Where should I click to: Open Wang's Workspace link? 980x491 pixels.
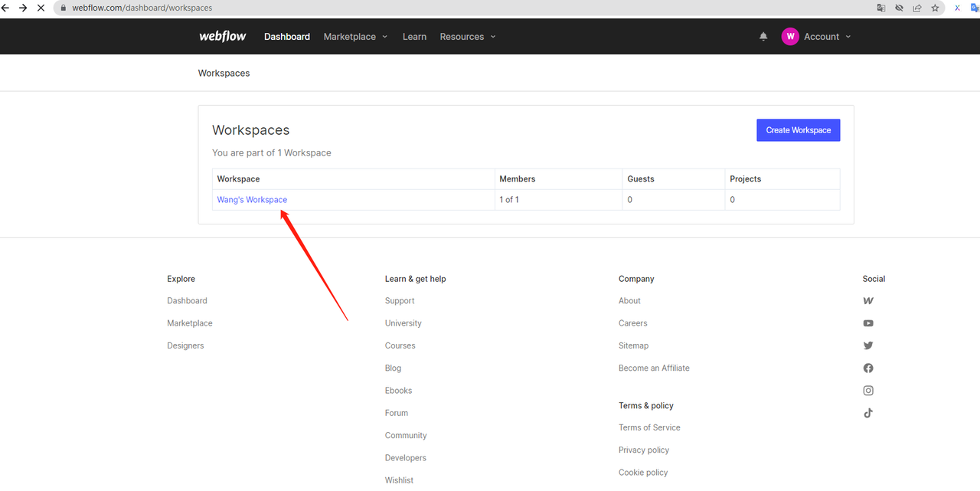[x=252, y=200]
